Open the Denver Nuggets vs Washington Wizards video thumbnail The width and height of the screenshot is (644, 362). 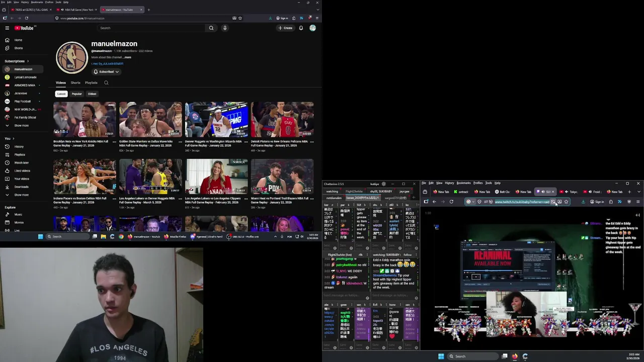pos(216,119)
